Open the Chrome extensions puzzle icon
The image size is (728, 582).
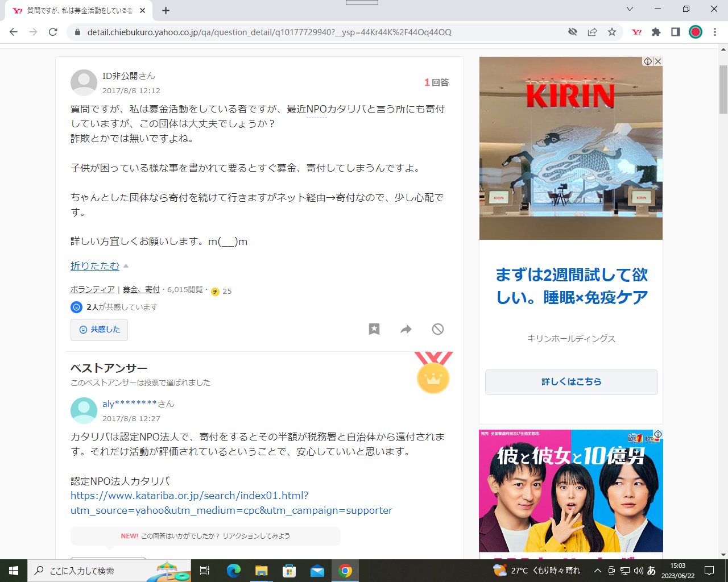tap(656, 32)
